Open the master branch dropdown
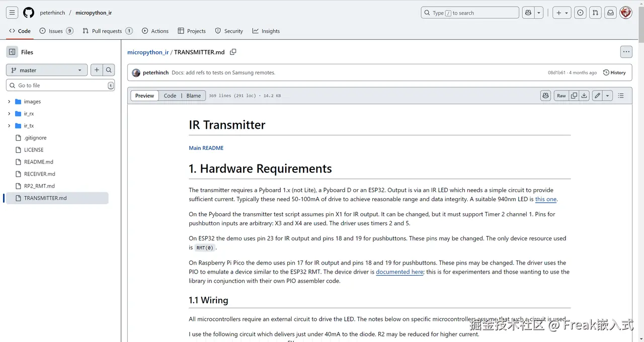The height and width of the screenshot is (342, 644). point(47,70)
